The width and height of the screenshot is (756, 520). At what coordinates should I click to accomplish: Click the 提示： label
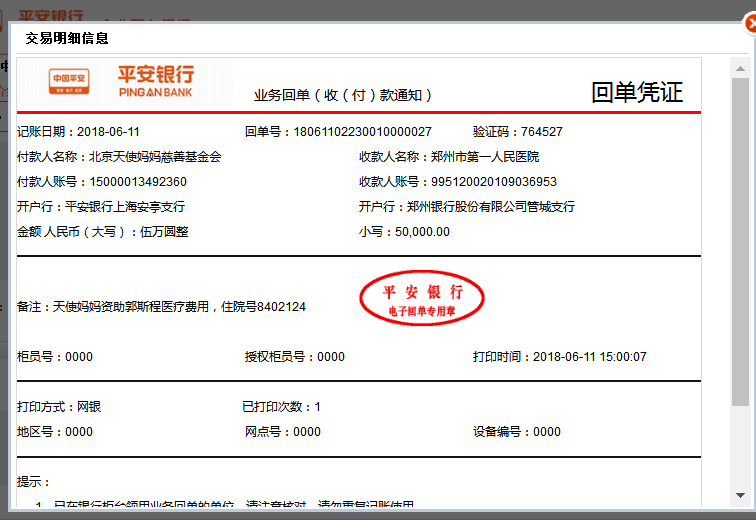pos(33,481)
